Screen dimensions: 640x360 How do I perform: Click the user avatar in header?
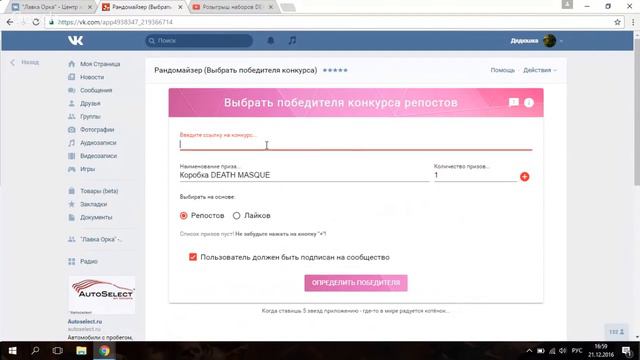point(549,40)
